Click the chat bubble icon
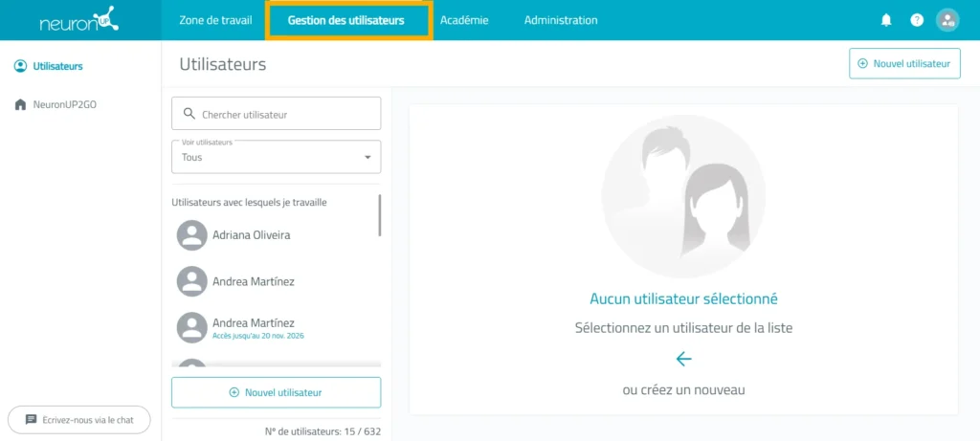Viewport: 980px width, 441px height. [x=32, y=420]
